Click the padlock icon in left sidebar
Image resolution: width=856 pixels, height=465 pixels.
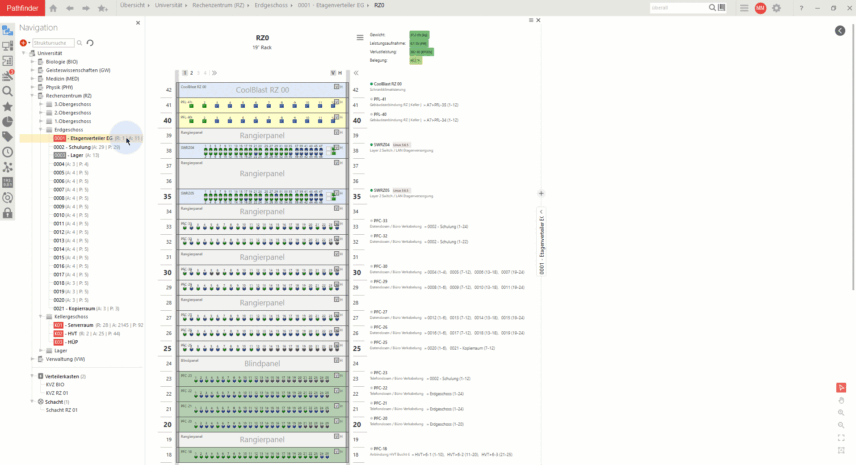tap(8, 213)
